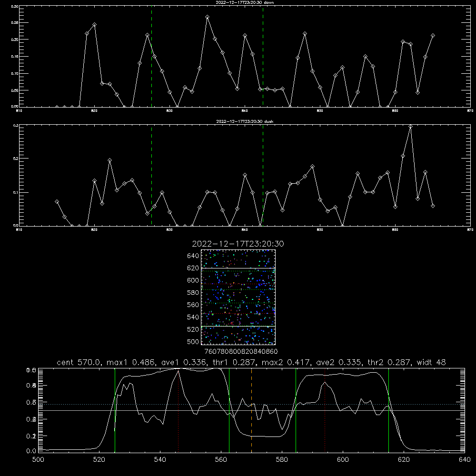Click the "760780800820840860" x-axis labels under pixel image
Screen dimensions: 476x476
[241, 351]
